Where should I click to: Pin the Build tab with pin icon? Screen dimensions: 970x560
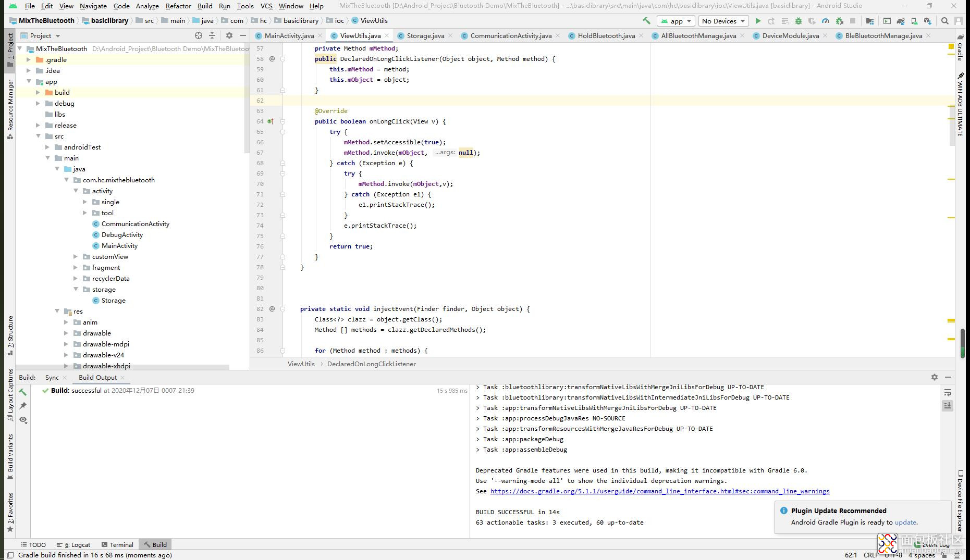(23, 405)
